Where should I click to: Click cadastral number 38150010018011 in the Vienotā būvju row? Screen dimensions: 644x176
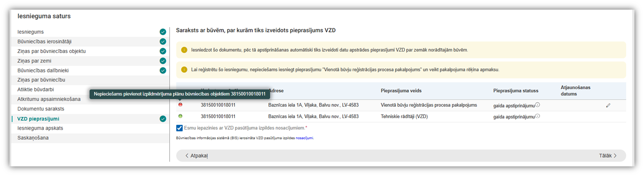pyautogui.click(x=218, y=105)
